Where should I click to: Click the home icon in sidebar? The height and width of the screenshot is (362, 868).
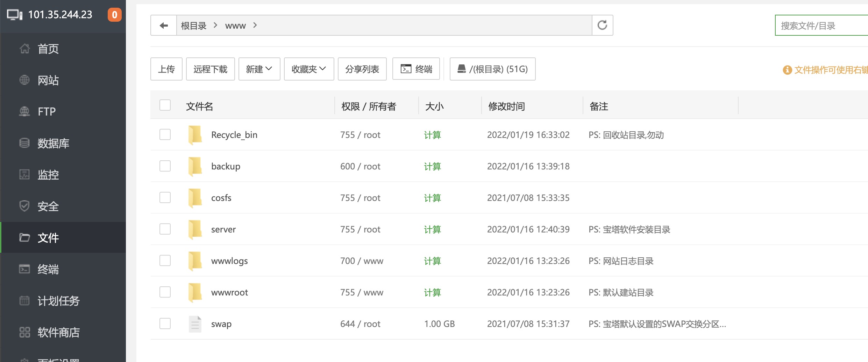pos(24,48)
